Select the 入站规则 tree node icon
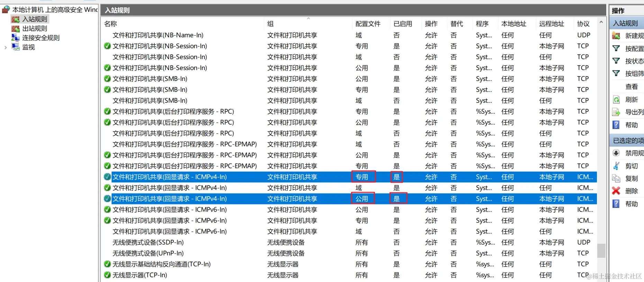The image size is (644, 282). point(16,19)
